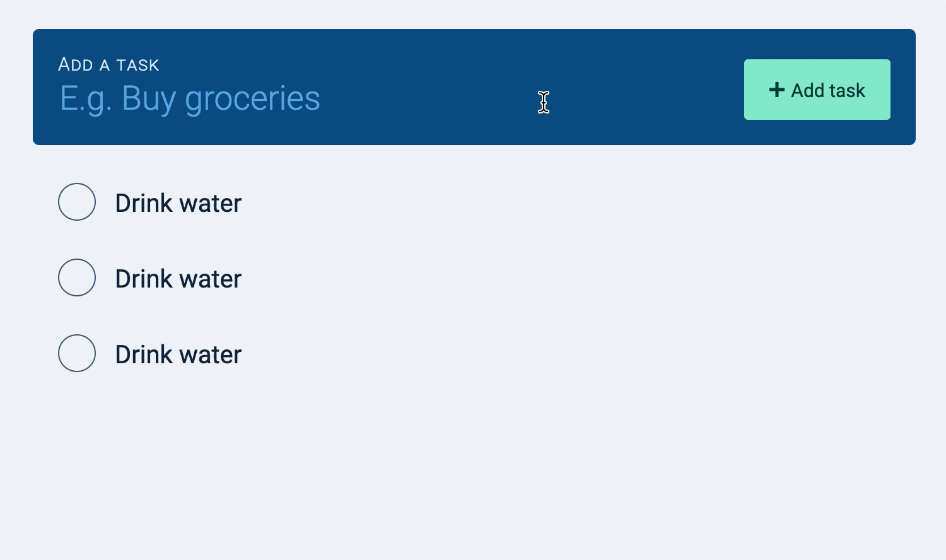This screenshot has width=946, height=560.
Task: Click the Add a task header label
Action: coord(108,64)
